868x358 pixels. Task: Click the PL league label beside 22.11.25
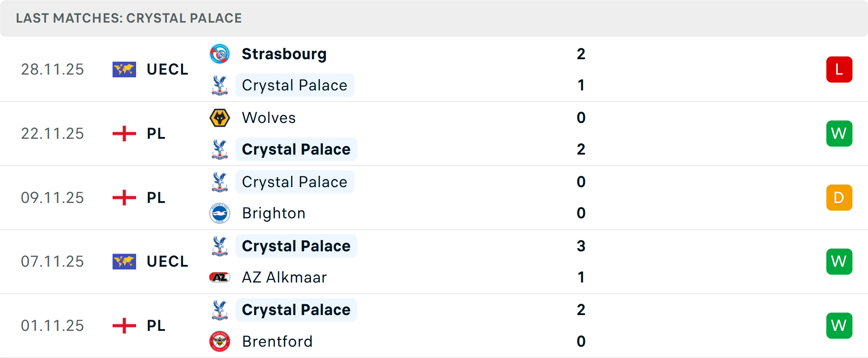(x=156, y=133)
